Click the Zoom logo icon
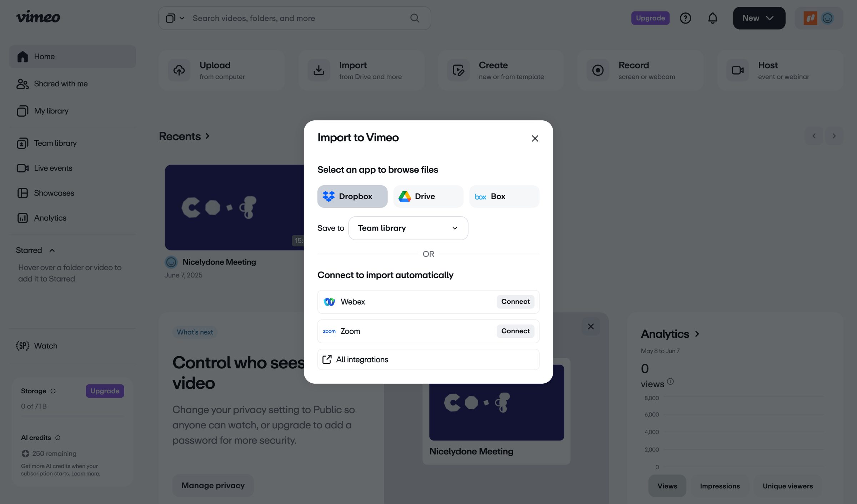This screenshot has width=857, height=504. tap(329, 331)
